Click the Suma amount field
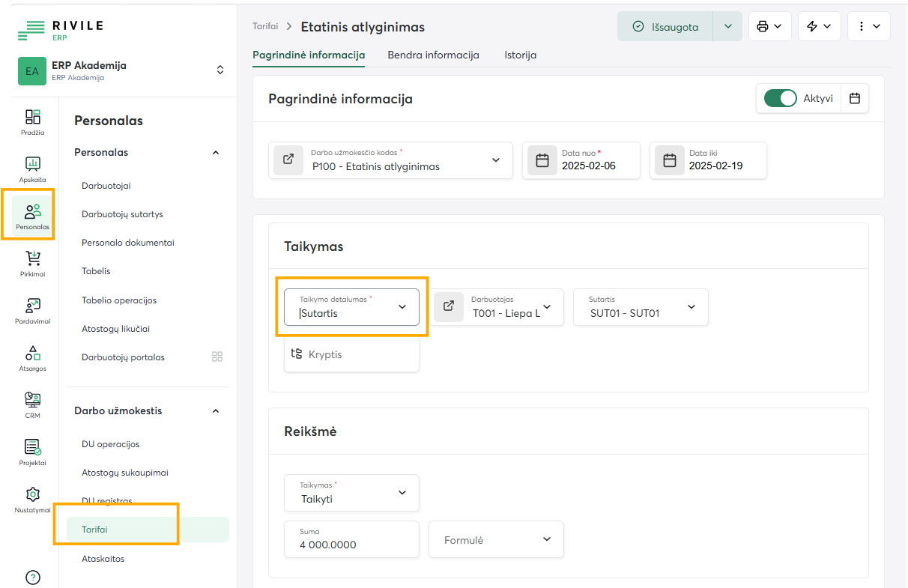908x588 pixels. pyautogui.click(x=351, y=539)
